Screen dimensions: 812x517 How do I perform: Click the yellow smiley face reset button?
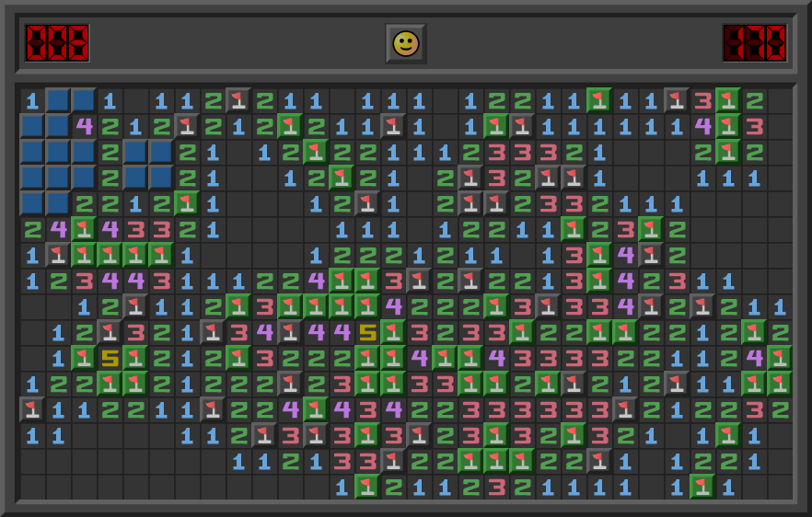[x=405, y=43]
